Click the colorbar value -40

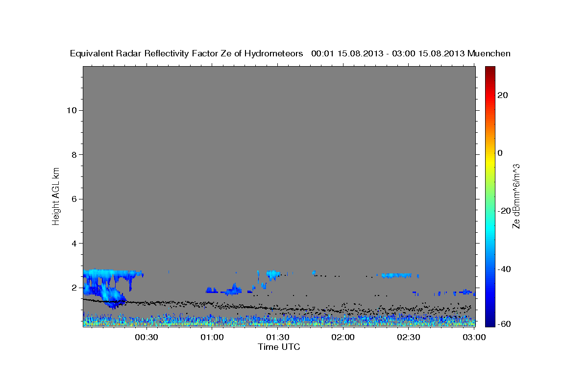505,269
